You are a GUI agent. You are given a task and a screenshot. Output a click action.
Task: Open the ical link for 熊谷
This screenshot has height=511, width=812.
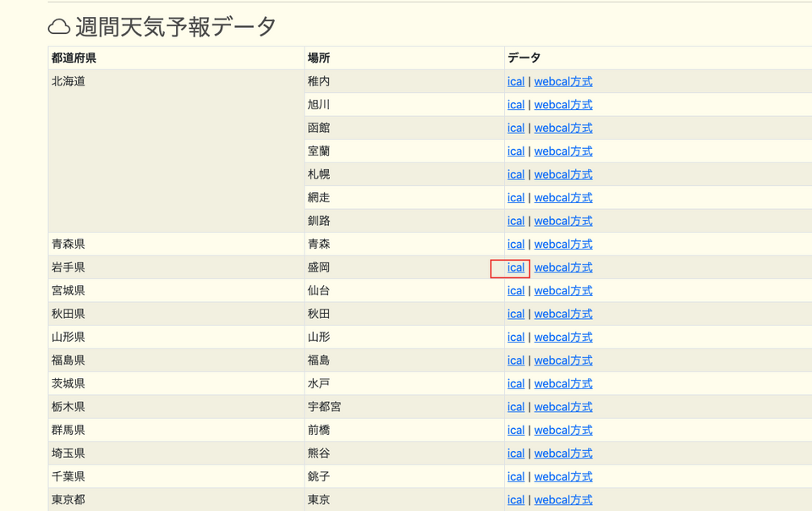click(x=516, y=454)
